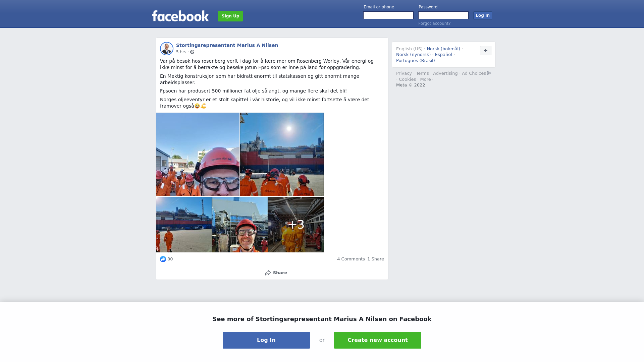Click the Email or phone field
The width and height of the screenshot is (644, 362).
(x=388, y=15)
